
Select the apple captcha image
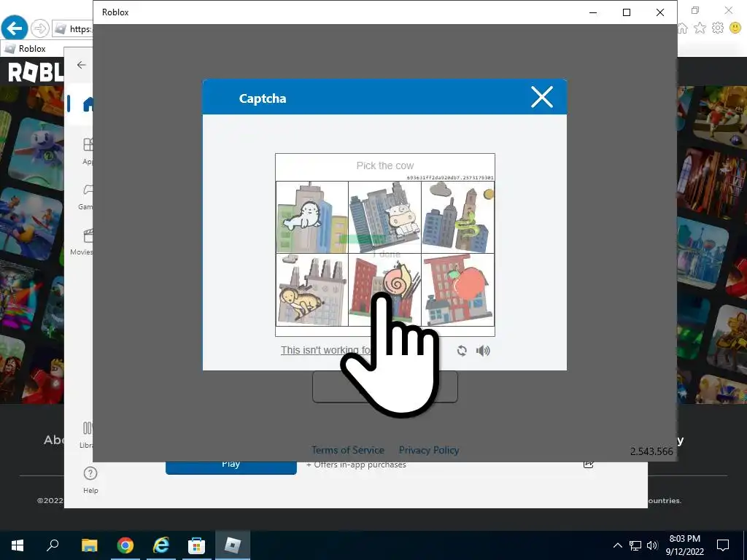458,290
